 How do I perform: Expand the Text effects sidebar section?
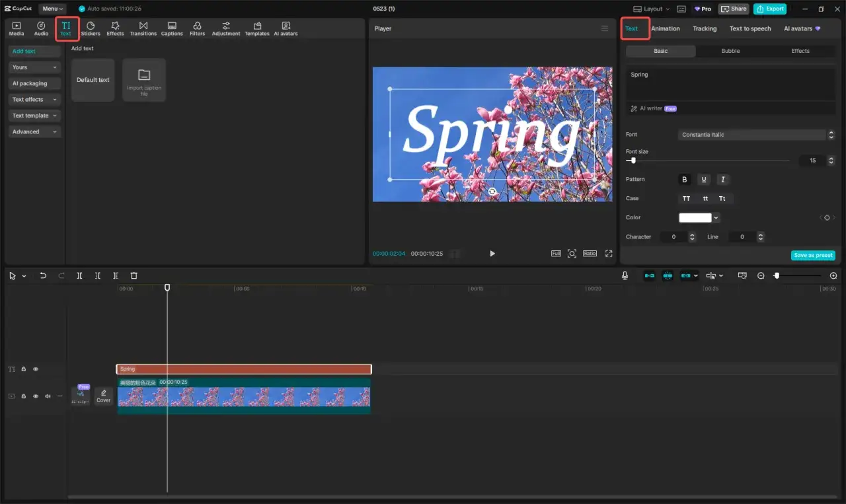pos(34,99)
